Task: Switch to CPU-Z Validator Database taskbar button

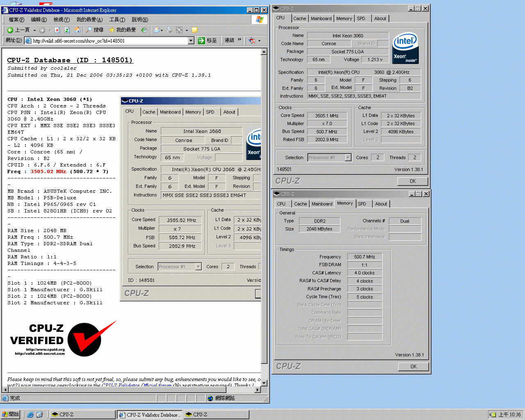Action: [150, 415]
